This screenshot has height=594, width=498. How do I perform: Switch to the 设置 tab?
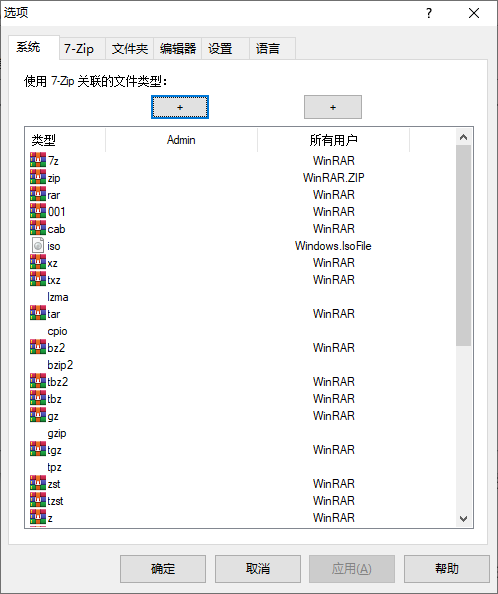tap(225, 48)
